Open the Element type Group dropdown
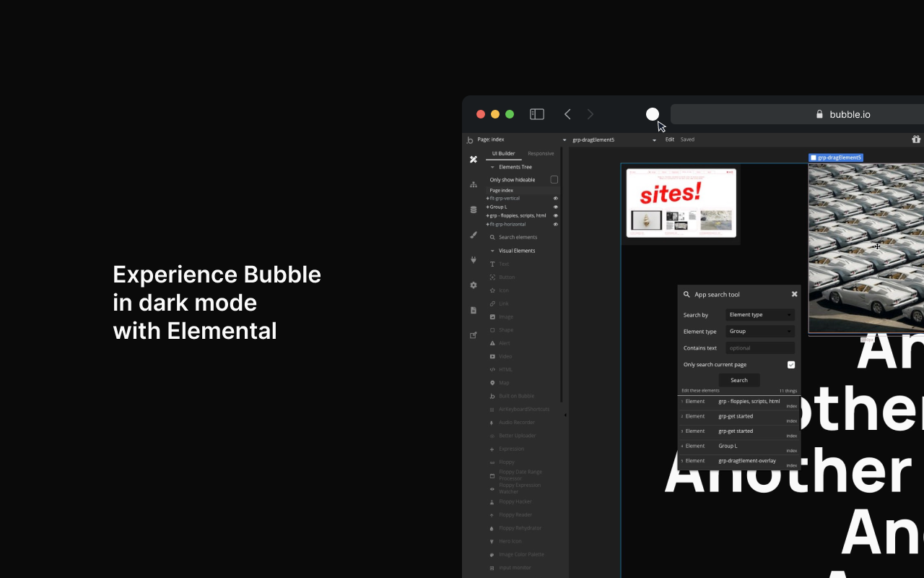Viewport: 924px width, 578px height. [760, 332]
